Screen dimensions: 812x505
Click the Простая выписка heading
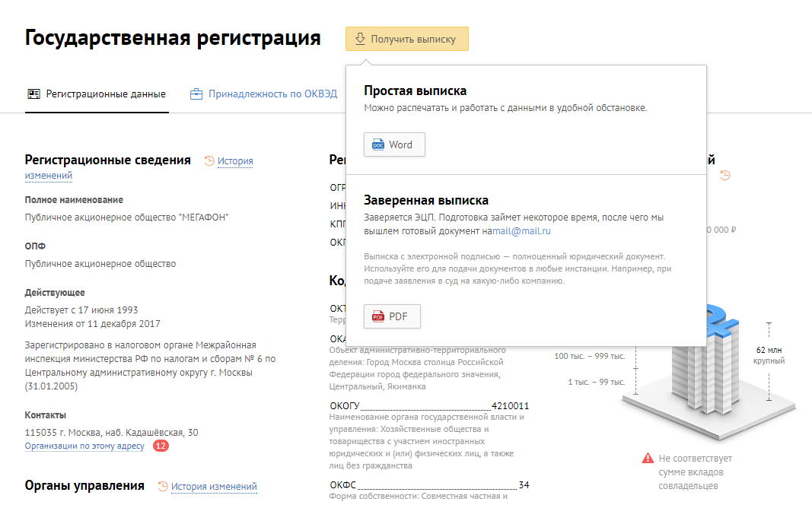[x=416, y=91]
